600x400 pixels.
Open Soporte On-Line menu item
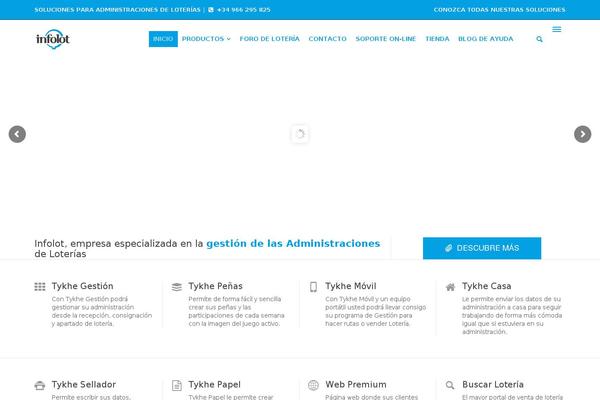[386, 39]
